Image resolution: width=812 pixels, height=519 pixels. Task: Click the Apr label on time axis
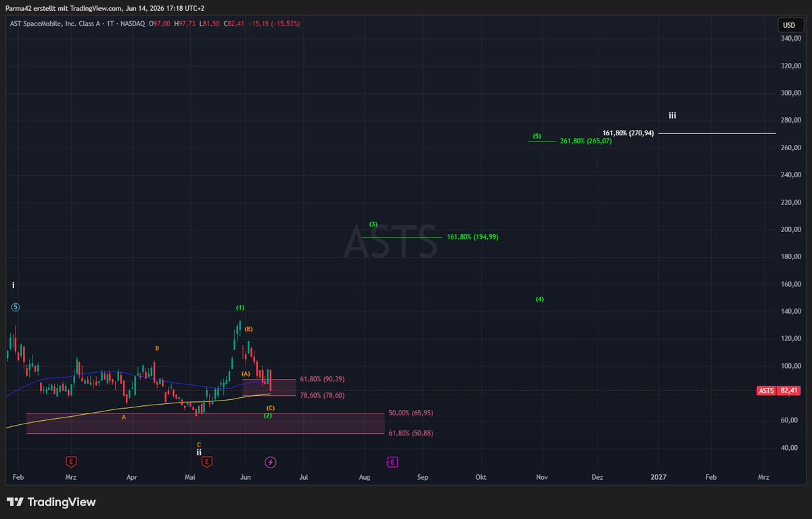click(132, 477)
